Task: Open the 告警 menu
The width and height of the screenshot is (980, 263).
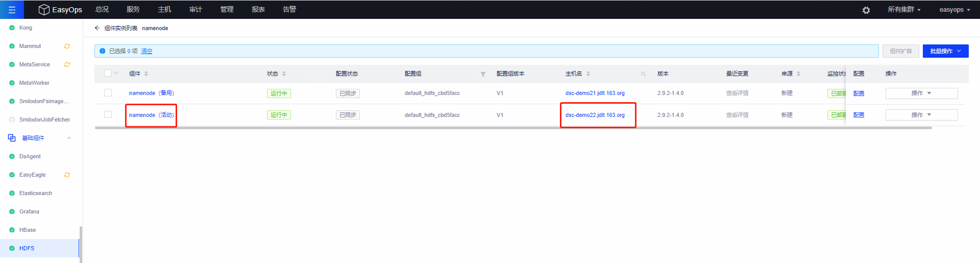Action: [x=289, y=9]
